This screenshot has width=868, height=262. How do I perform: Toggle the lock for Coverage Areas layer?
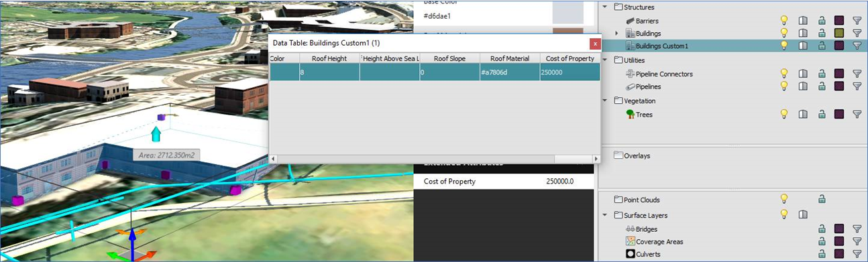click(822, 241)
